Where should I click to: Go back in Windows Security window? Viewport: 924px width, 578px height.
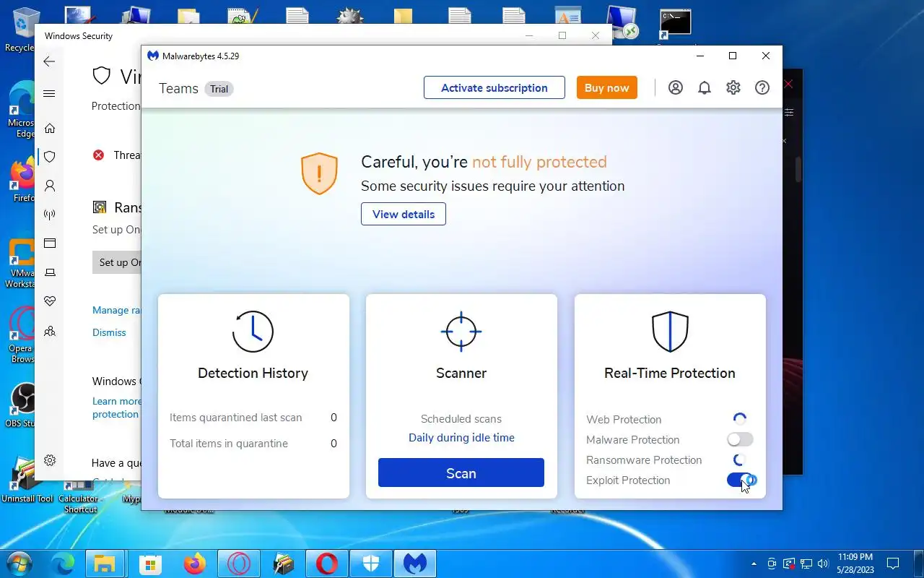click(49, 61)
